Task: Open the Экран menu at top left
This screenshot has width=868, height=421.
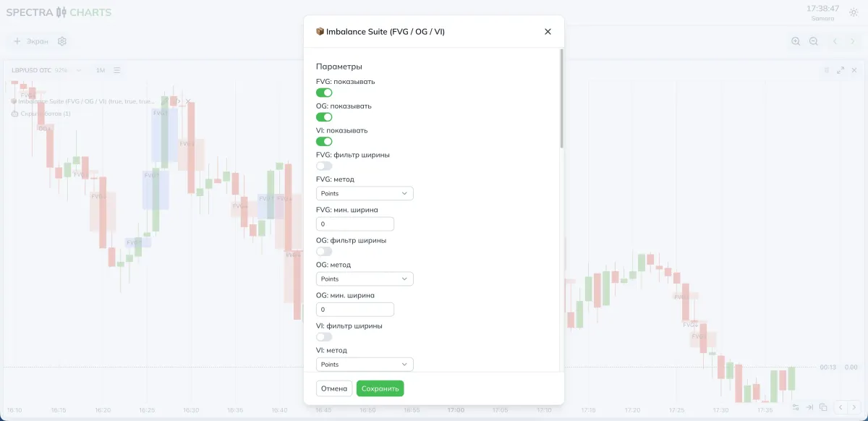Action: 30,41
